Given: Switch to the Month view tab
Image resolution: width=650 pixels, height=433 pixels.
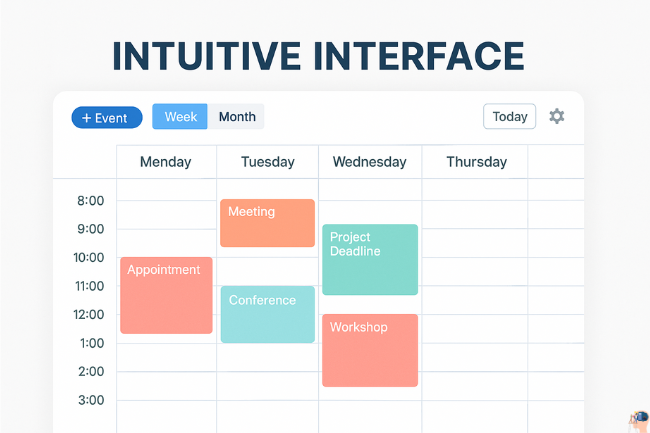Looking at the screenshot, I should [237, 117].
